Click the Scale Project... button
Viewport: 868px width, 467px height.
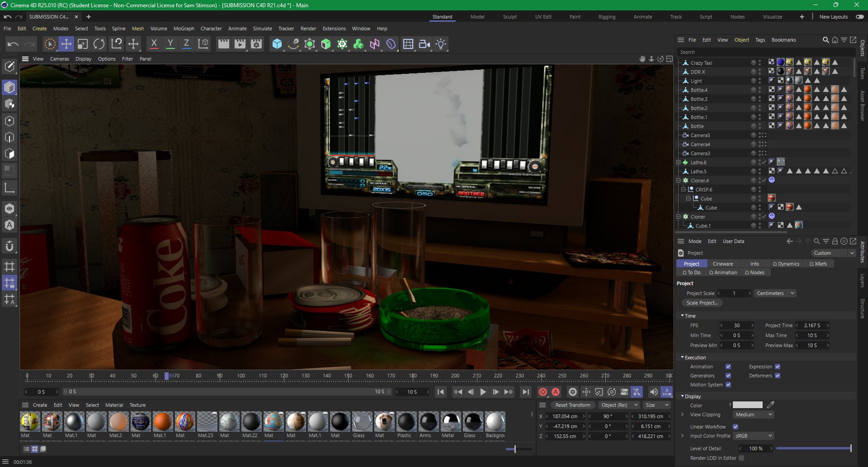coord(702,303)
